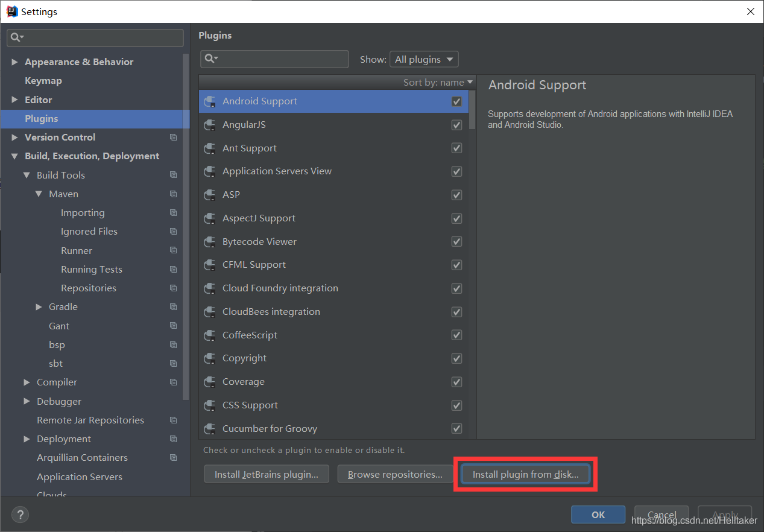Focus the settings search field

(x=95, y=37)
